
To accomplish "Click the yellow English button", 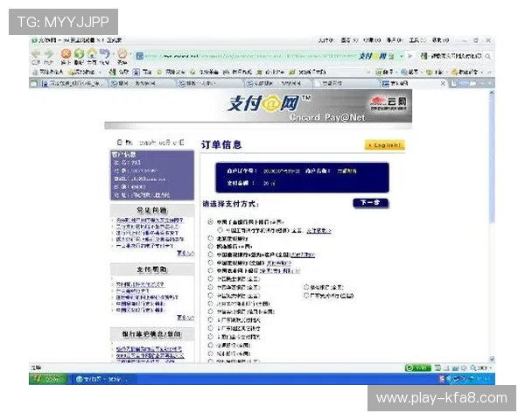I will (385, 145).
